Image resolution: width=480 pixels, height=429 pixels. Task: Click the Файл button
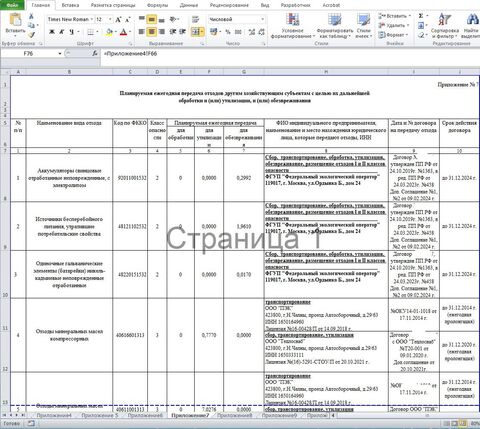(x=12, y=5)
